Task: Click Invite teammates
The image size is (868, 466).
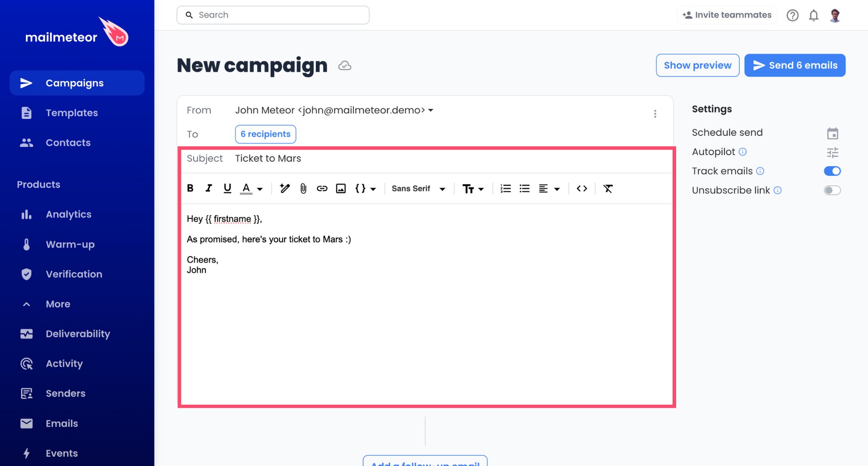Action: pyautogui.click(x=727, y=15)
